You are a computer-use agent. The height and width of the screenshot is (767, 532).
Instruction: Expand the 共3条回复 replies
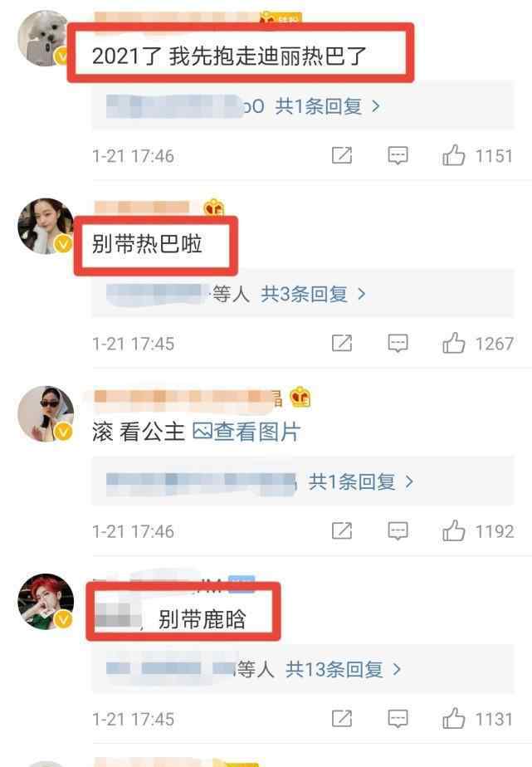[x=314, y=294]
